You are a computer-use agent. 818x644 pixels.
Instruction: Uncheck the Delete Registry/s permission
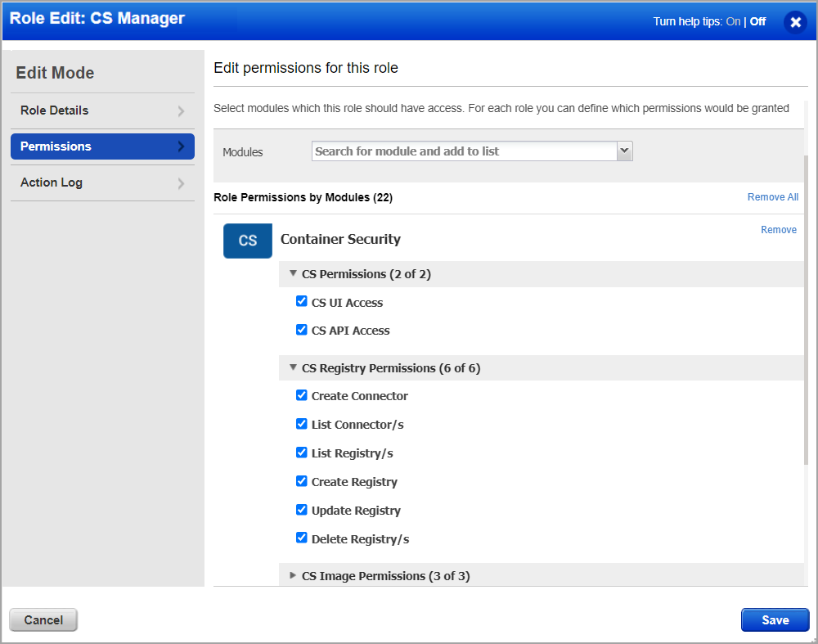pos(302,538)
